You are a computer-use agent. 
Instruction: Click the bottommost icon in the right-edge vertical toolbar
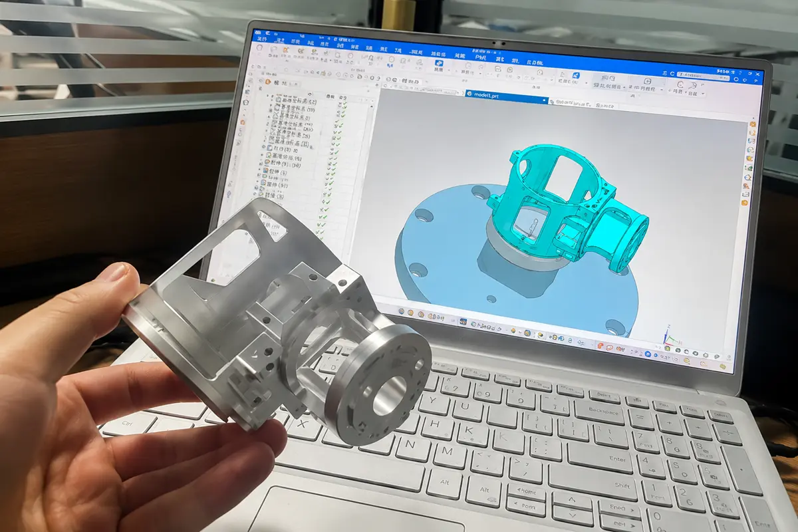tap(745, 202)
